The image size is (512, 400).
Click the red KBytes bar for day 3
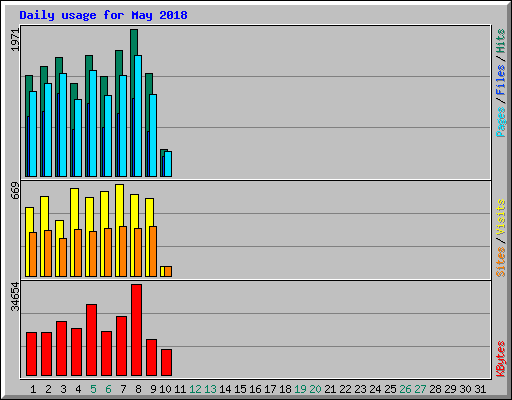61,349
